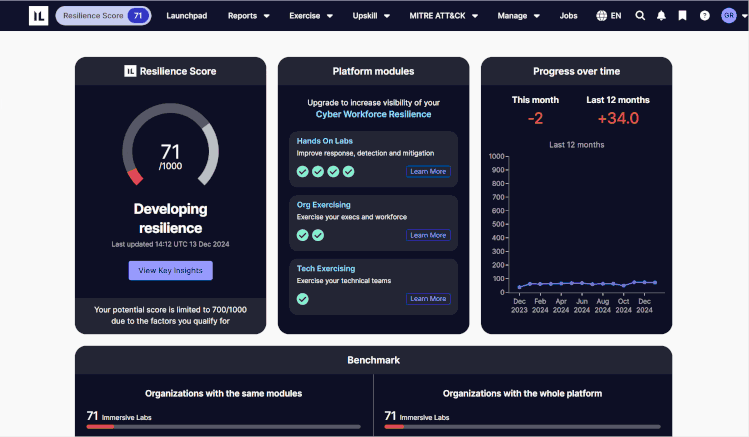
Task: Click the GR user avatar
Action: 728,16
